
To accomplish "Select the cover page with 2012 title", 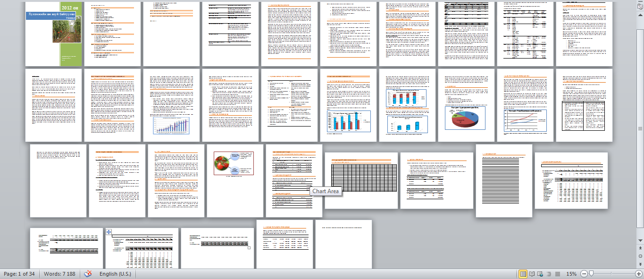I will (x=53, y=34).
